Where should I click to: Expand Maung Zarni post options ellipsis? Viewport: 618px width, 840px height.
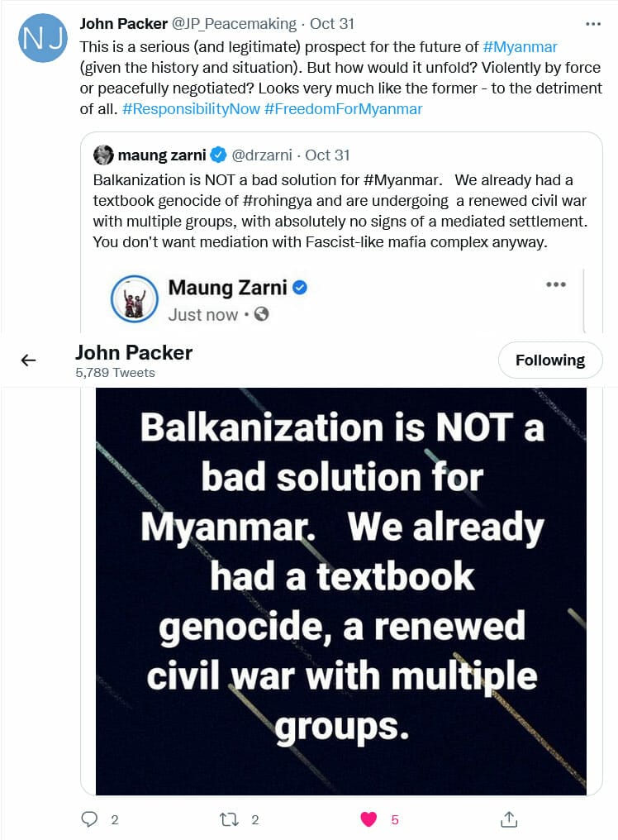[556, 284]
